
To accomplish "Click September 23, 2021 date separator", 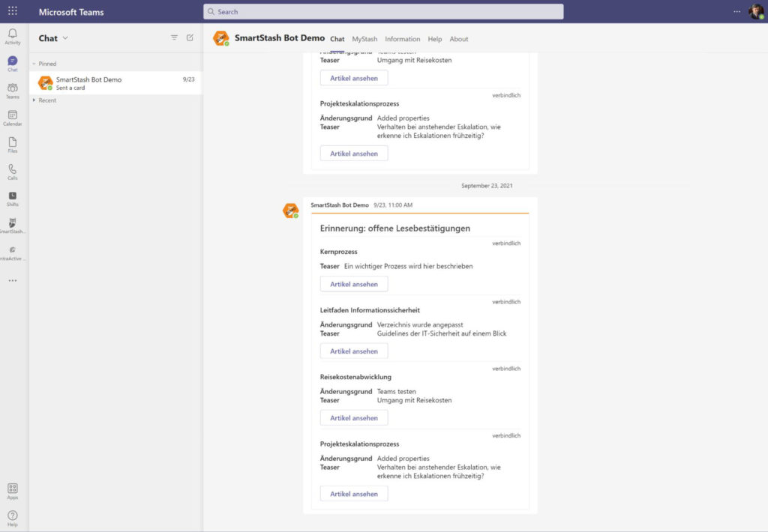I will (487, 186).
